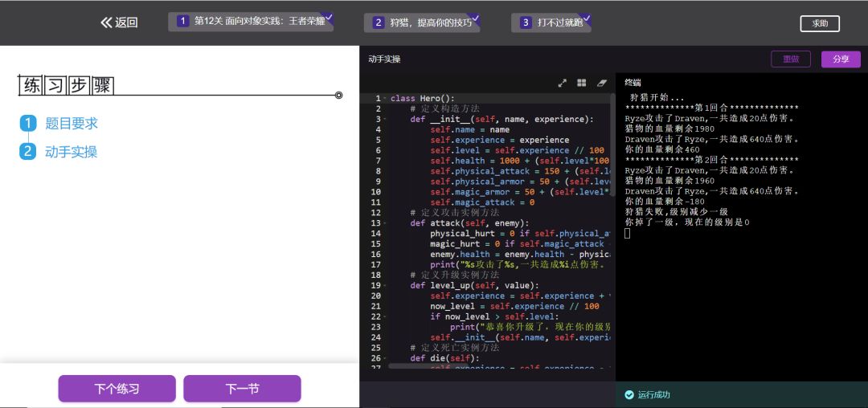Collapse the attack method fold on line 13

click(x=386, y=223)
